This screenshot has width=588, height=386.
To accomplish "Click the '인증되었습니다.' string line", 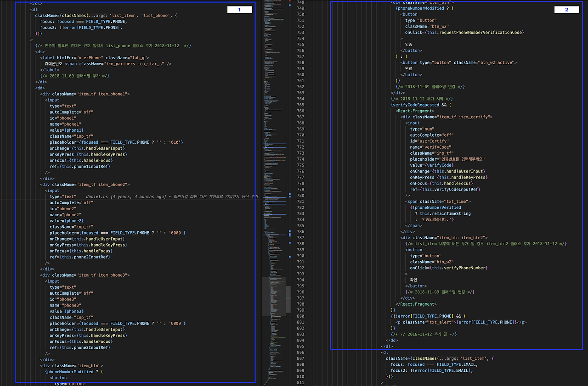I will pos(435,219).
